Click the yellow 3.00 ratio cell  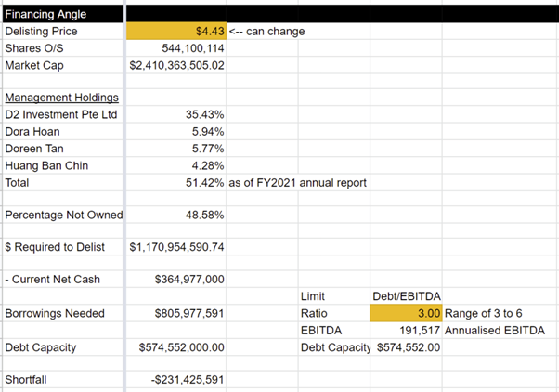pos(406,313)
